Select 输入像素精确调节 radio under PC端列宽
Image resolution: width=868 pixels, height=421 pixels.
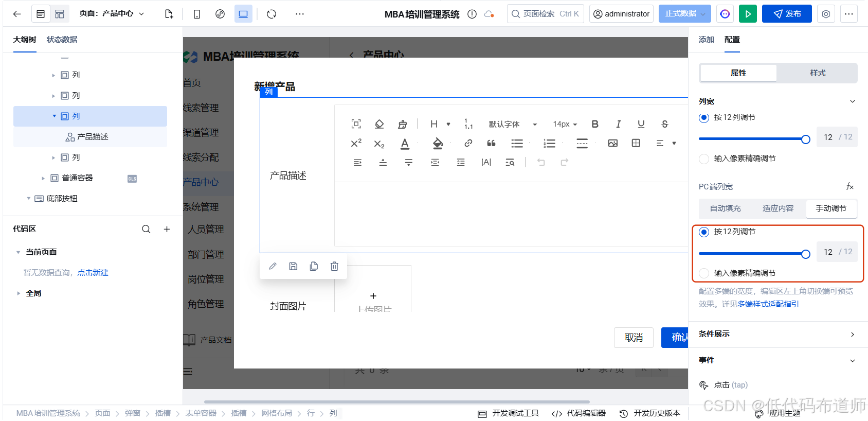[x=704, y=273]
